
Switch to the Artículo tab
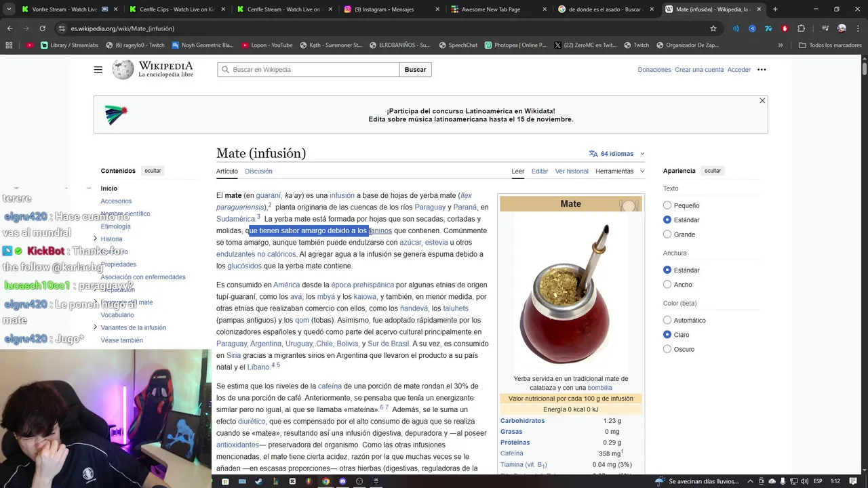point(227,171)
